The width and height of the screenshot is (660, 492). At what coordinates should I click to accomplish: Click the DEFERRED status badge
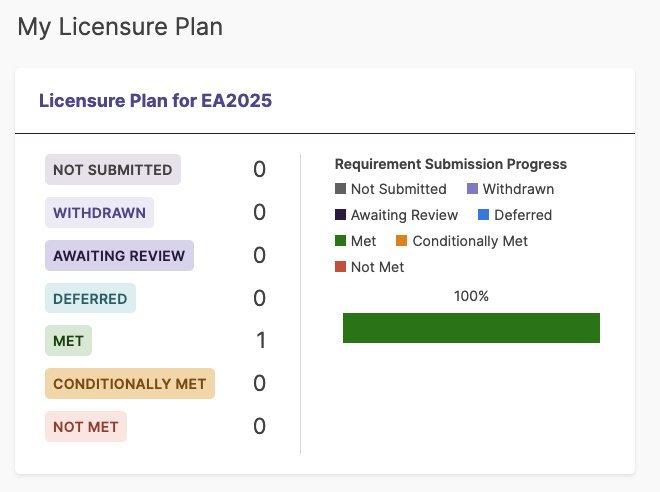tap(90, 299)
